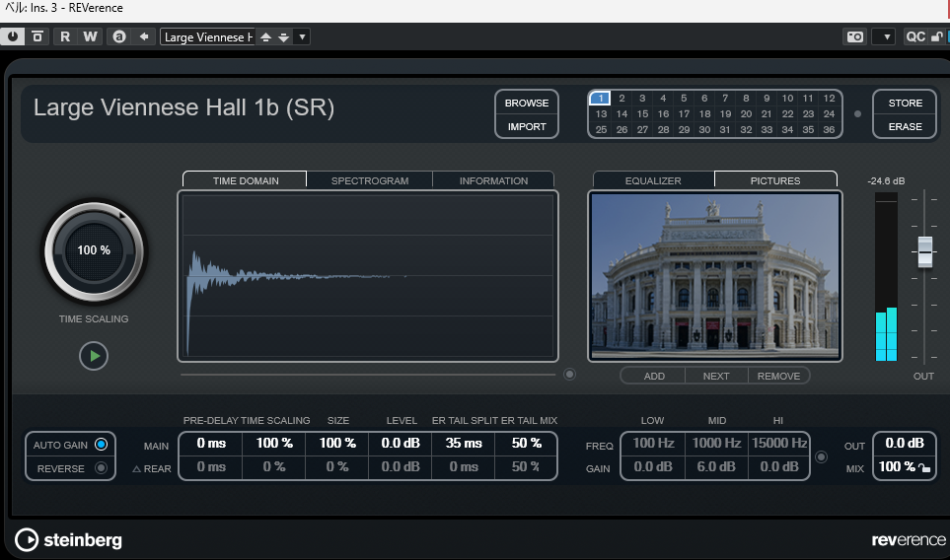Click the impulse time scroll bar
Viewport: 950px width, 560px height.
click(x=368, y=375)
